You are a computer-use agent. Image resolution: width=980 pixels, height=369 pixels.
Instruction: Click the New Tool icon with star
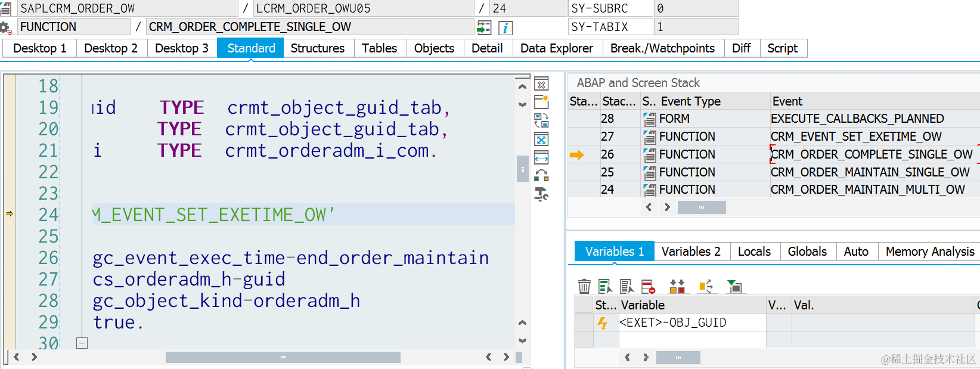(541, 102)
